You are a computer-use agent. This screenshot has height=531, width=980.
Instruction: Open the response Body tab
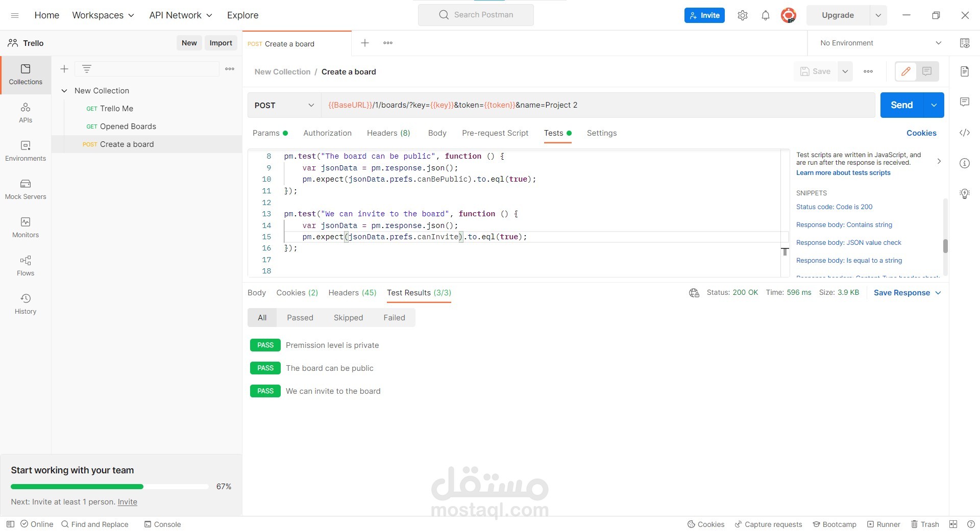257,293
